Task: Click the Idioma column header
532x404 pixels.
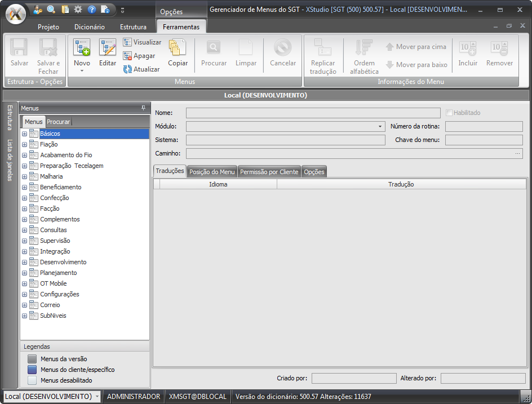Action: point(218,184)
